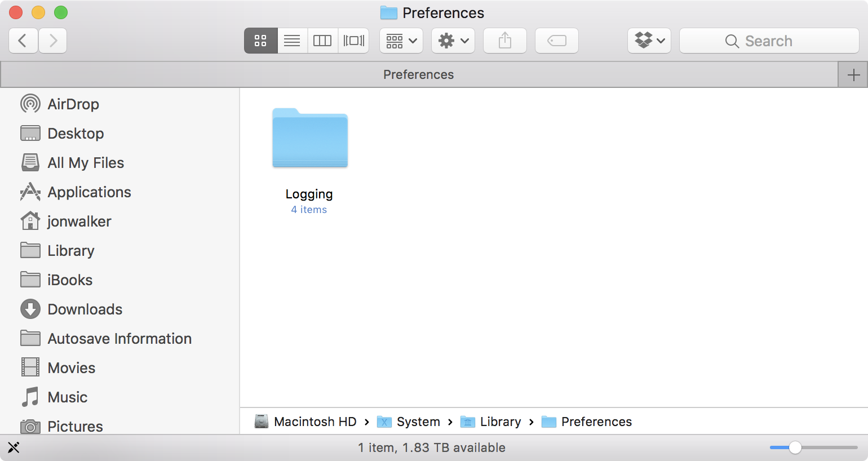
Task: Switch to Cover Flow view
Action: [x=353, y=40]
